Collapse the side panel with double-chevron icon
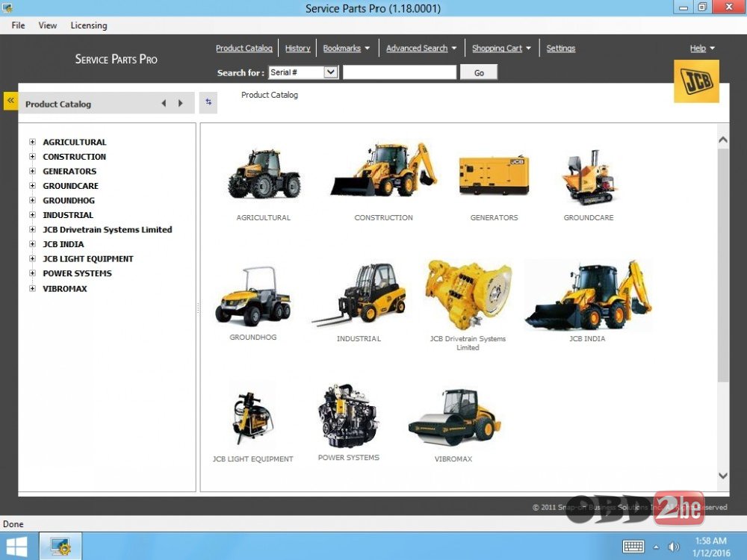This screenshot has height=560, width=747. (10, 101)
